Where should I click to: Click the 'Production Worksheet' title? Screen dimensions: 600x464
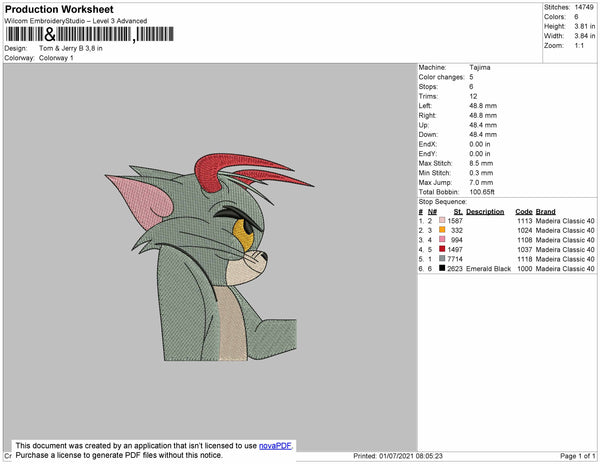point(59,10)
